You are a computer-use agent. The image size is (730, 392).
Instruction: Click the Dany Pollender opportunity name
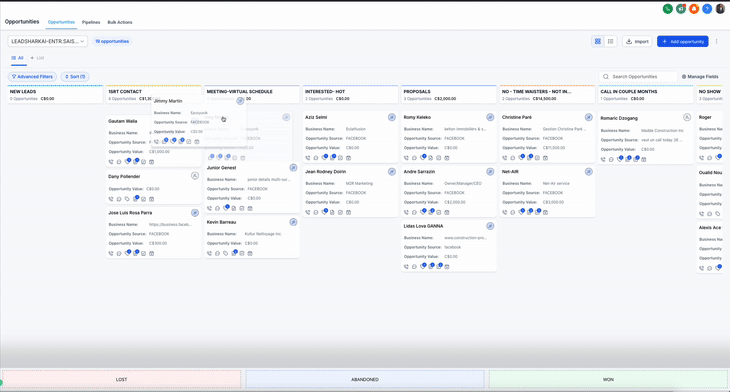(x=124, y=176)
